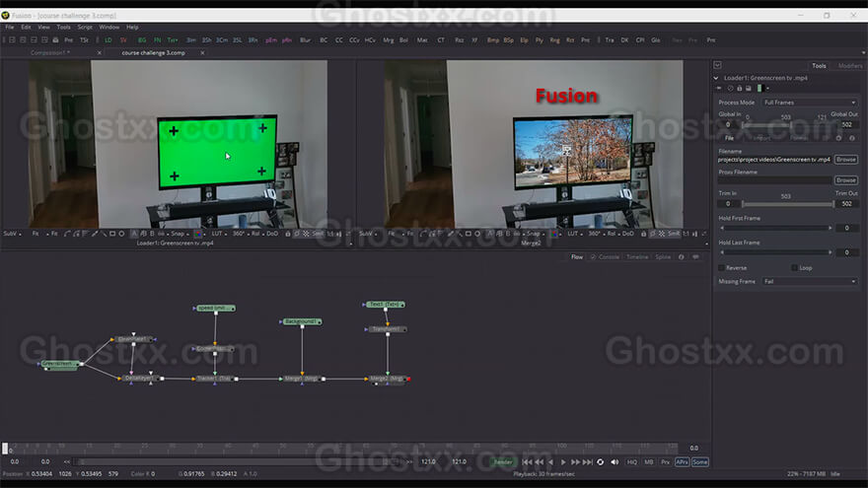Play the composition forward
868x488 pixels.
coord(563,462)
